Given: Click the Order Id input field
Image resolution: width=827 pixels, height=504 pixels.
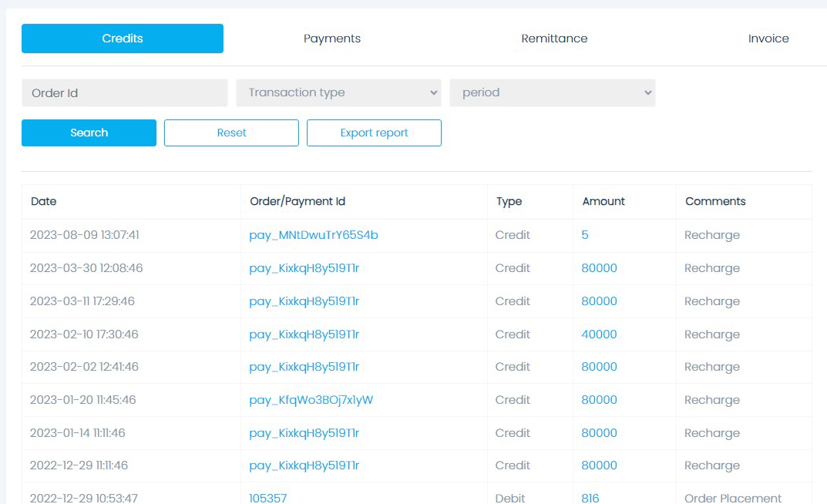Looking at the screenshot, I should coord(124,92).
